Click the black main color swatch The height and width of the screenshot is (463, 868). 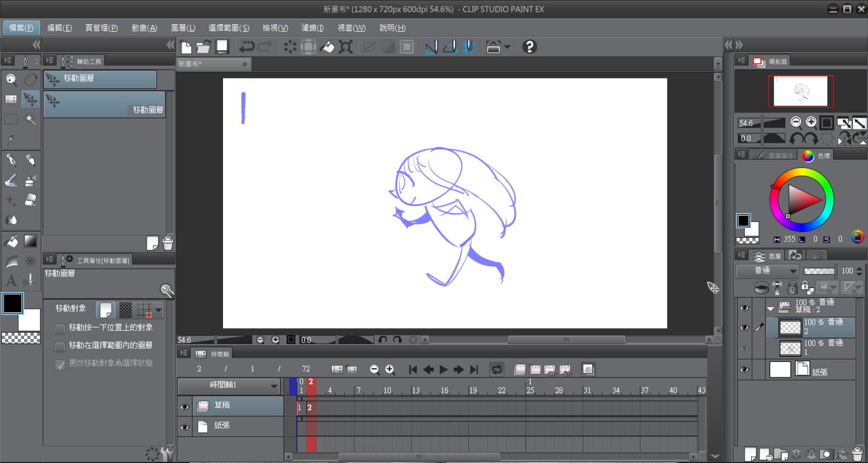pos(12,303)
